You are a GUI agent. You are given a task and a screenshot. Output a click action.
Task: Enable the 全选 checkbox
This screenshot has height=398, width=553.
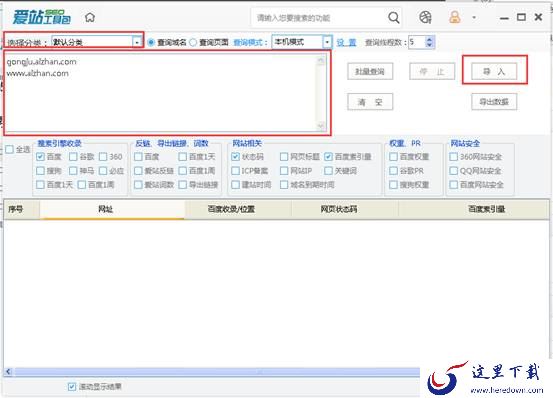[x=10, y=149]
